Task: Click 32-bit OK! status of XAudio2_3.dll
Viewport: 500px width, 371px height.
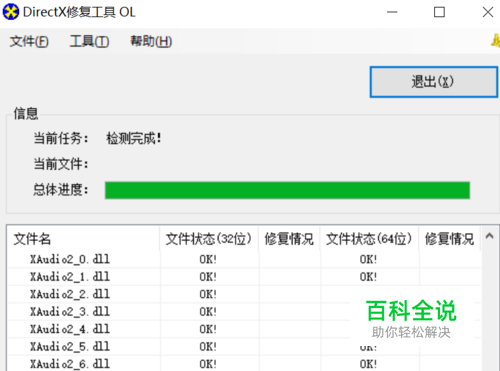Action: (208, 312)
